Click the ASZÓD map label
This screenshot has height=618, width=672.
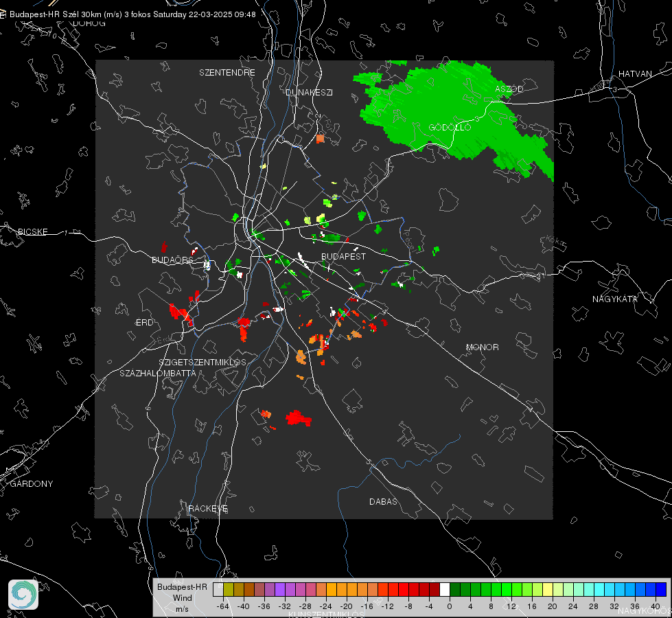509,89
